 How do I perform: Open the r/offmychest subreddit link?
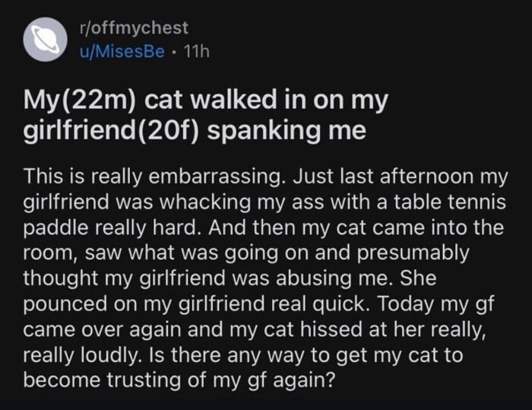(133, 28)
